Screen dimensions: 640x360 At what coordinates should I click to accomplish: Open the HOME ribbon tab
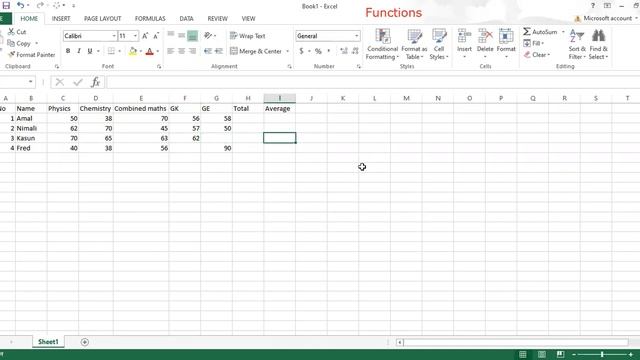click(29, 18)
